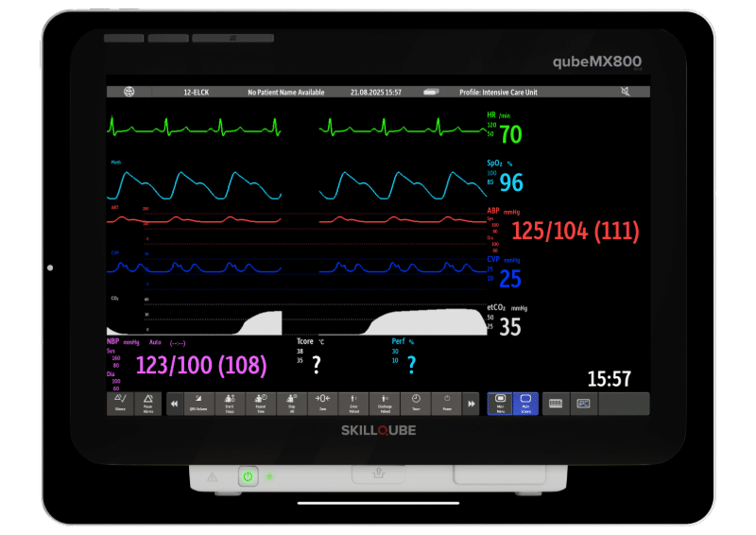Screen dimensions: 756x535
Task: Open the Timer function
Action: pos(416,404)
